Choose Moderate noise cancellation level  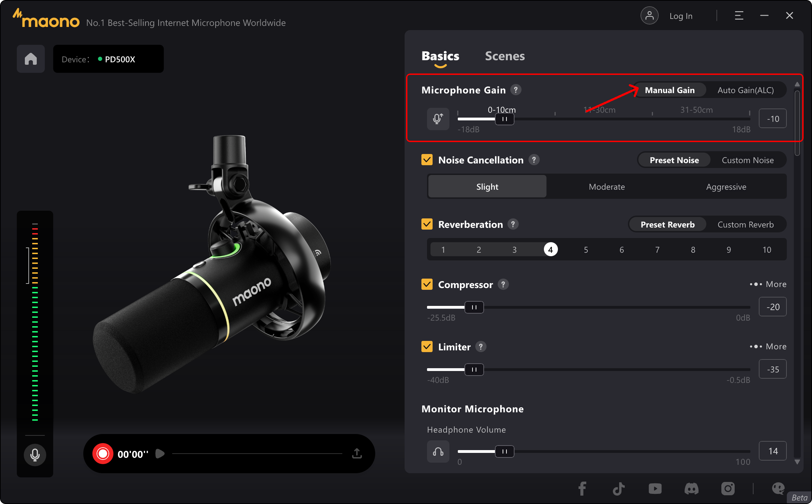(x=607, y=187)
